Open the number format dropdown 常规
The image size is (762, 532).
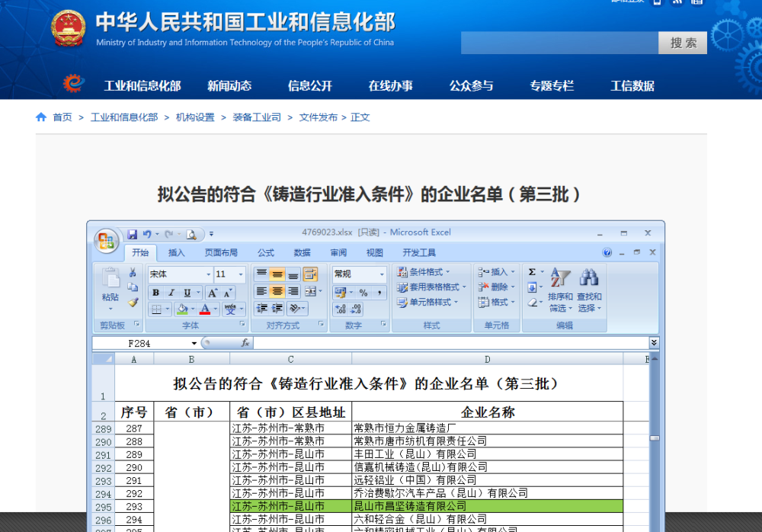click(x=382, y=274)
